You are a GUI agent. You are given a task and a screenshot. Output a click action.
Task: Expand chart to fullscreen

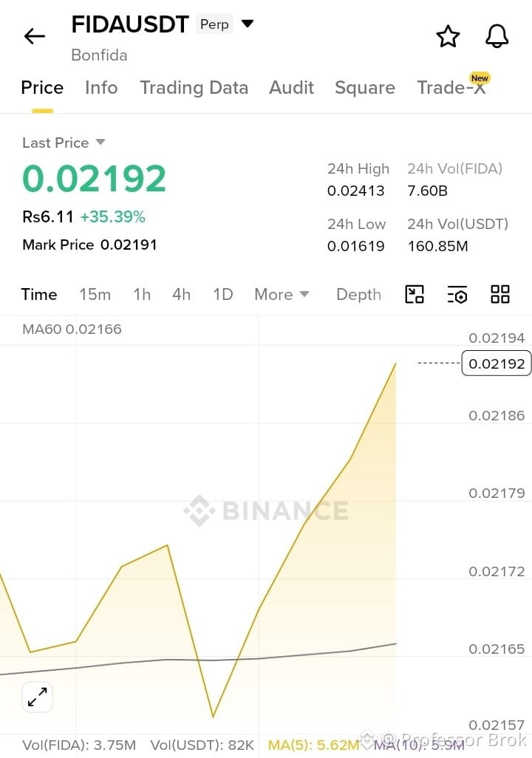pyautogui.click(x=37, y=697)
